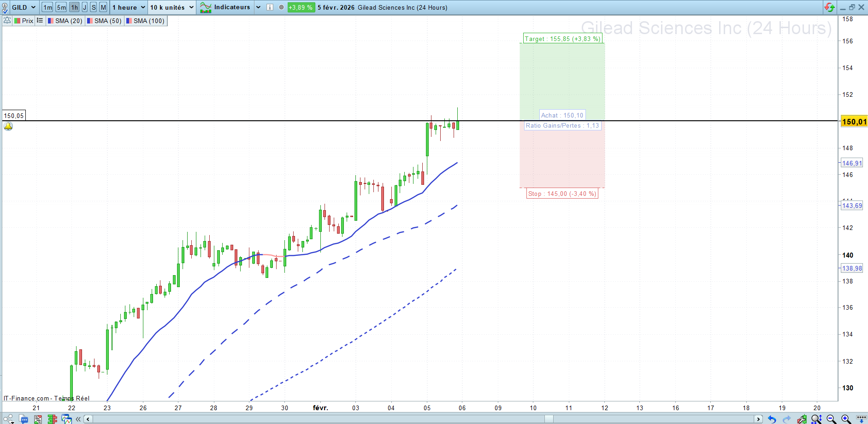Open SMA (20) indicator settings
Image resolution: width=868 pixels, height=424 pixels.
click(x=65, y=21)
